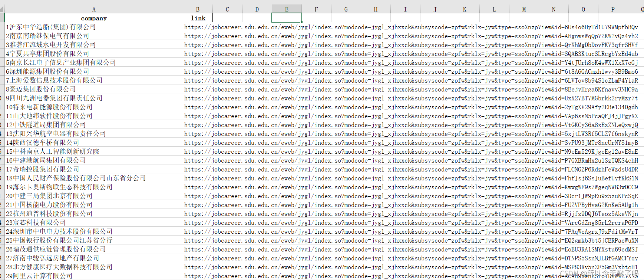This screenshot has width=644, height=280.
Task: Select cell '29阿里云计算有限公司'
Action: (x=93, y=276)
